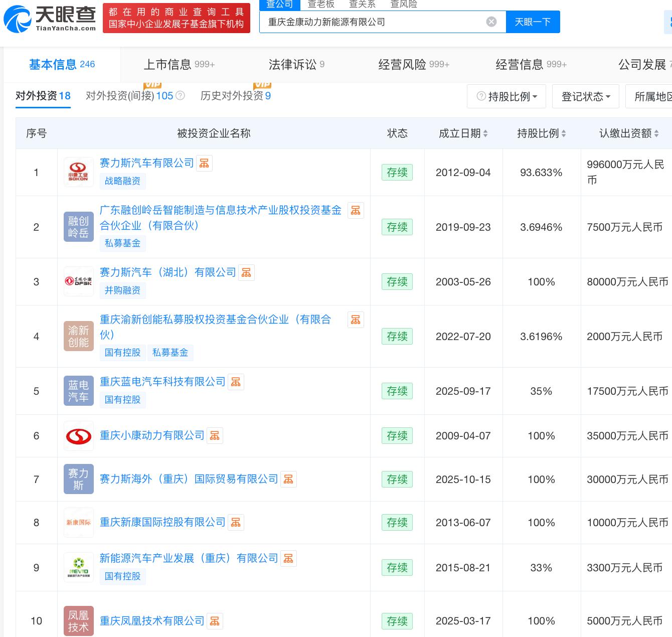Open the 重庆新康国际控股有限公司 company link

[162, 522]
